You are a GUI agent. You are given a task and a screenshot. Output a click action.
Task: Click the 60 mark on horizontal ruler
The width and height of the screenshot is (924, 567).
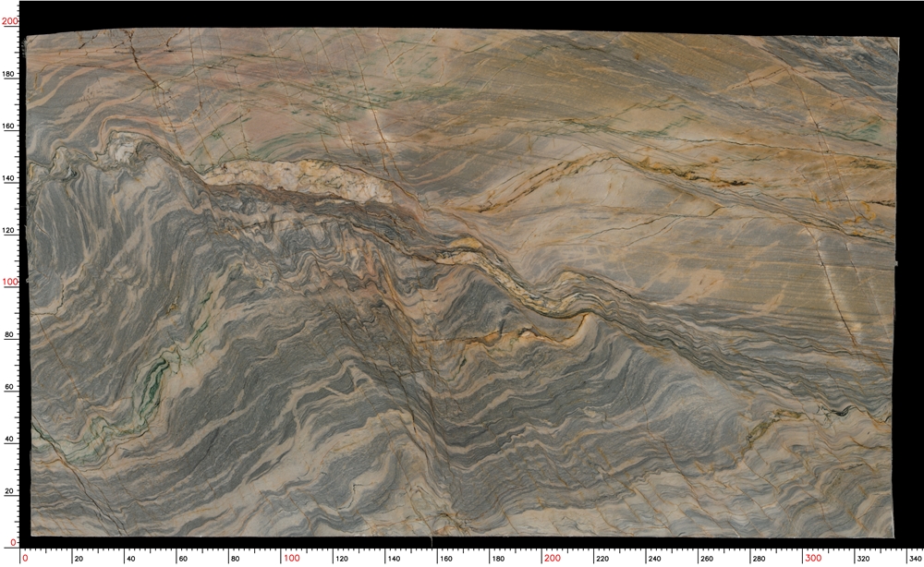point(183,558)
